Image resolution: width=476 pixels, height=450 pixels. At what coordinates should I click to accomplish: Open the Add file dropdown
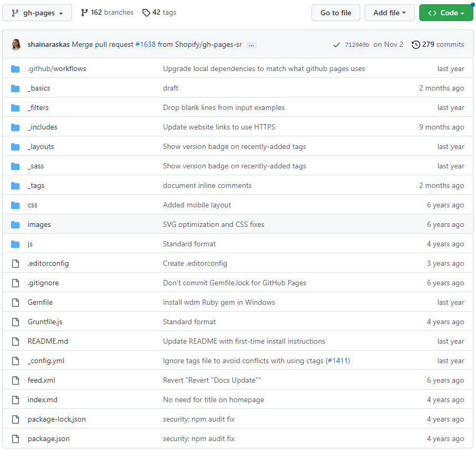[x=389, y=13]
